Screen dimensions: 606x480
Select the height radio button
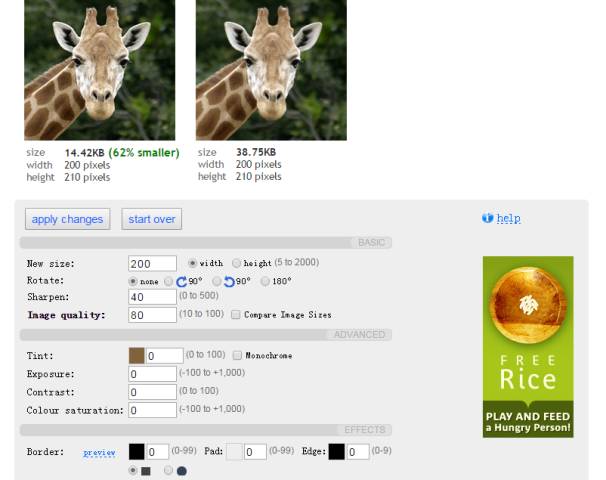pyautogui.click(x=237, y=263)
